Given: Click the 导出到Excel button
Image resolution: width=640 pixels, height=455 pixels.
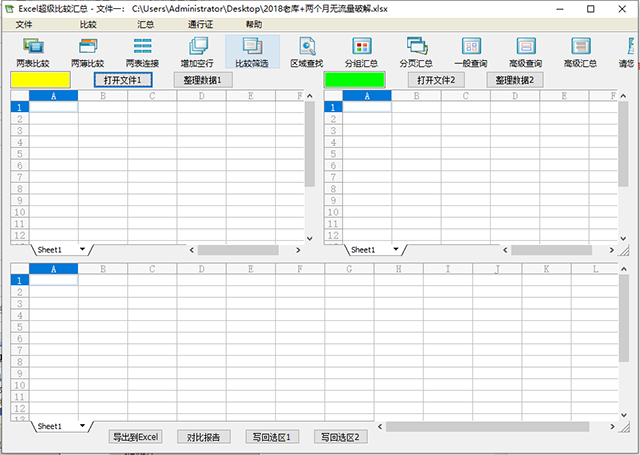Looking at the screenshot, I should pyautogui.click(x=136, y=437).
